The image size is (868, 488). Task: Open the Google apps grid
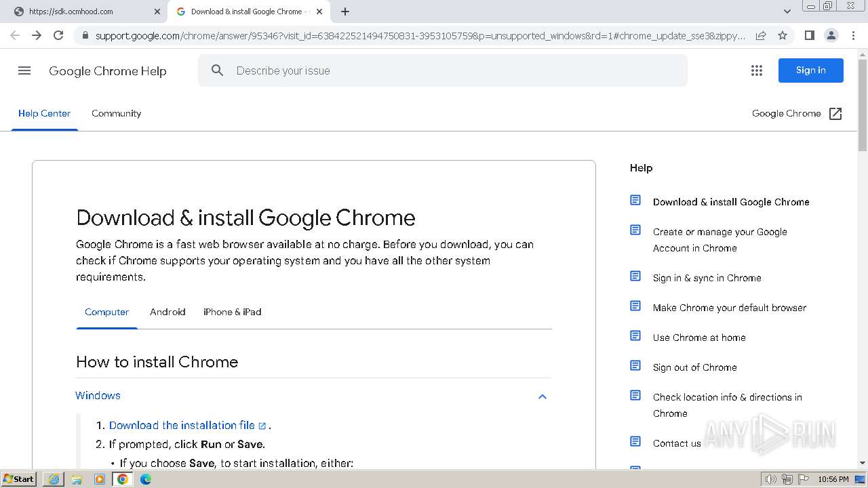pyautogui.click(x=757, y=70)
